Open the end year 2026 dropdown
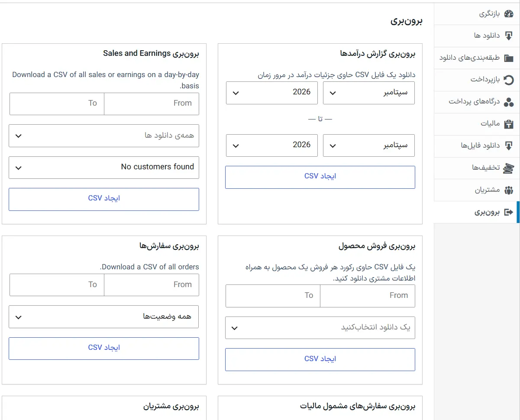520x420 pixels. coord(272,145)
